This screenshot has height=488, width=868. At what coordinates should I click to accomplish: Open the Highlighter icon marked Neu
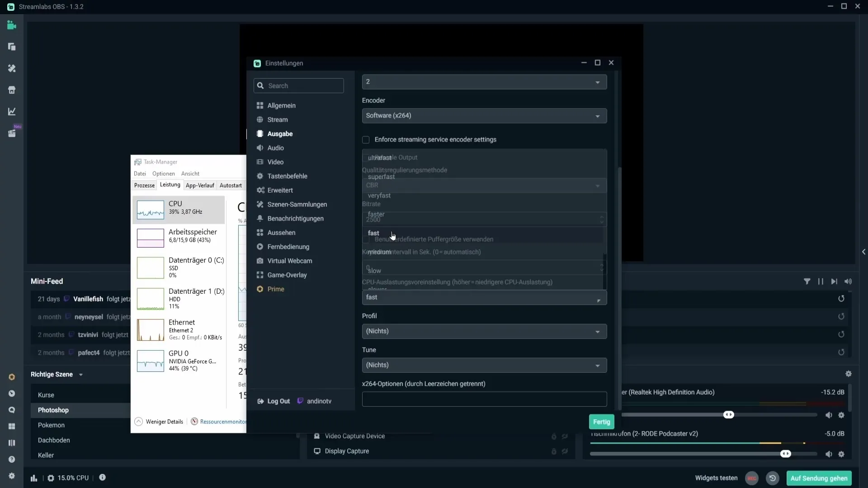[12, 133]
